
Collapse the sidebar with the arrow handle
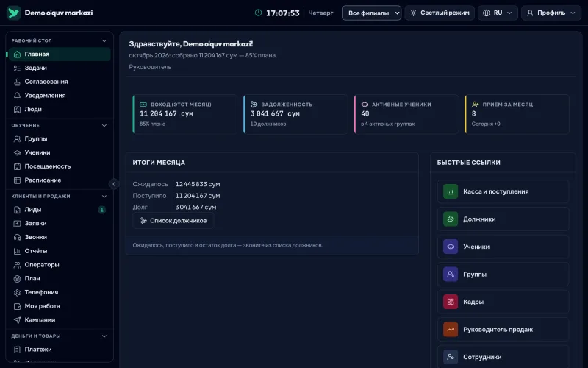point(114,184)
